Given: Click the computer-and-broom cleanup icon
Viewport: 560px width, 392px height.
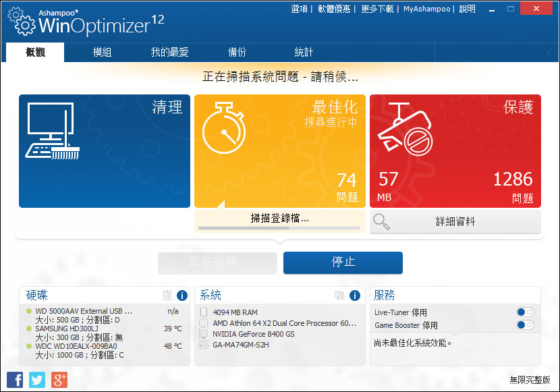Looking at the screenshot, I should pos(52,131).
